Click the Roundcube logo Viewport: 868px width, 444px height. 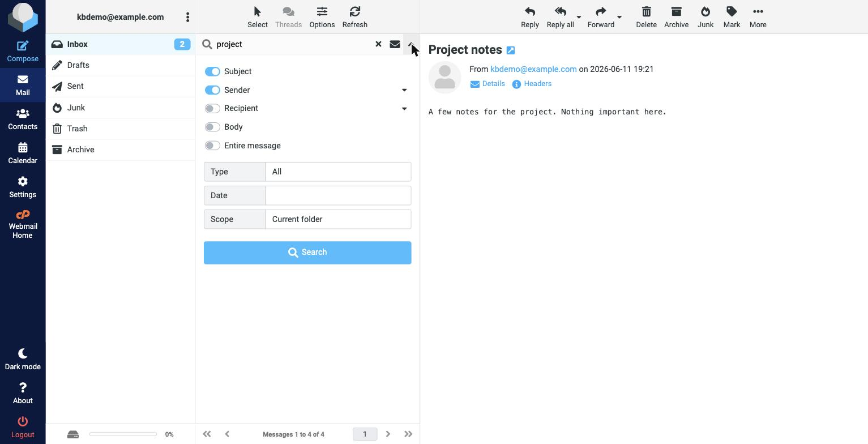tap(23, 17)
